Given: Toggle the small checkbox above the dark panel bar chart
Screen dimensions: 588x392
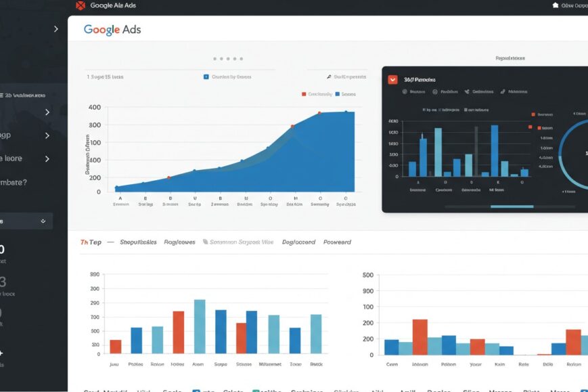Looking at the screenshot, I should coord(466,110).
